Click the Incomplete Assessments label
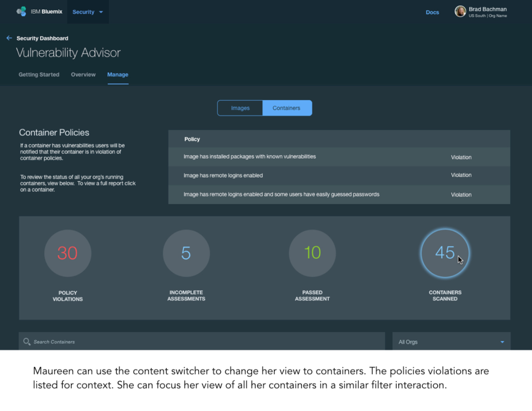Image resolution: width=532 pixels, height=411 pixels. pos(186,296)
